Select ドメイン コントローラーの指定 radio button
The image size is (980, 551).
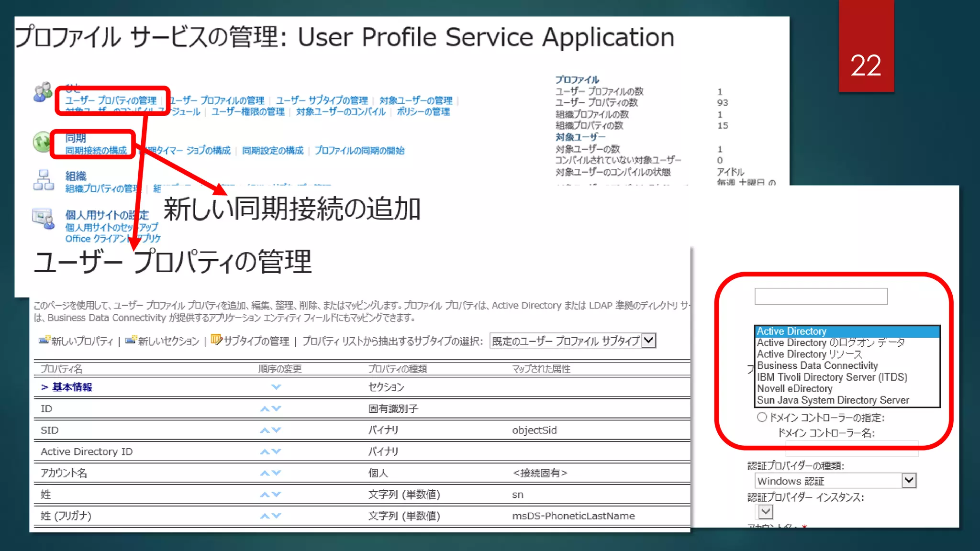[x=762, y=417]
